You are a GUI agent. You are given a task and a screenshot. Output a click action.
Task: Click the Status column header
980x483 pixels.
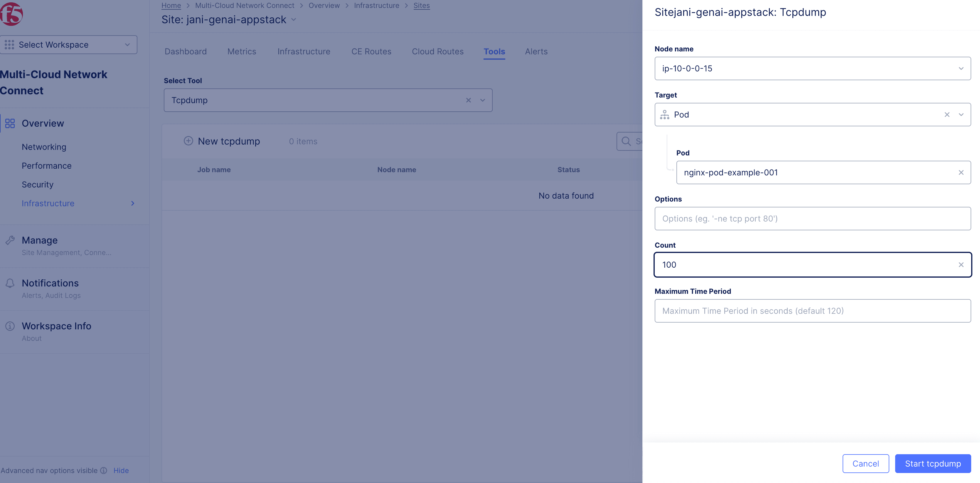pos(568,170)
